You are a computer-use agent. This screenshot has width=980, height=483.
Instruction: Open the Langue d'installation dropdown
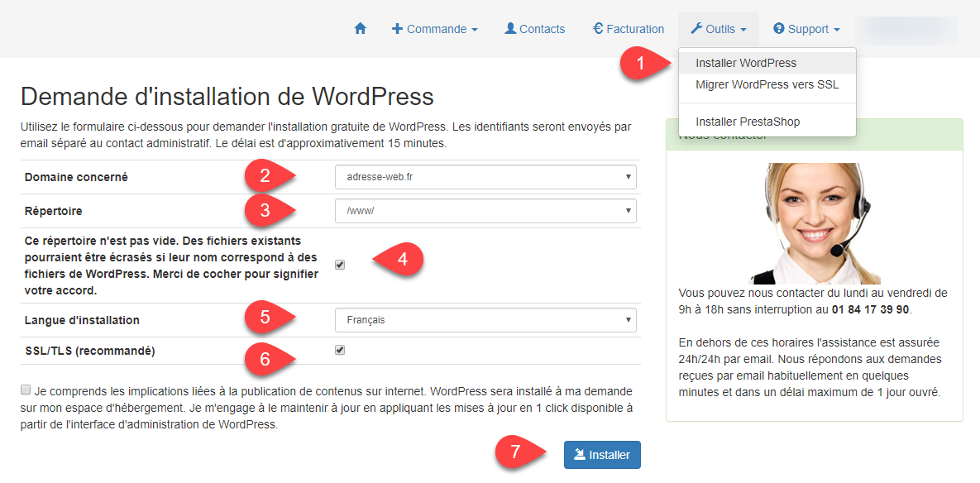click(485, 320)
